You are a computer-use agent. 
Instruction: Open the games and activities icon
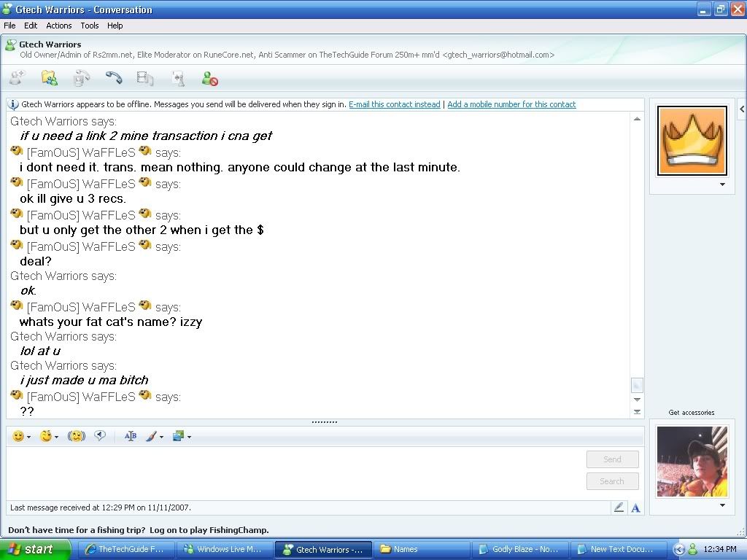click(177, 78)
